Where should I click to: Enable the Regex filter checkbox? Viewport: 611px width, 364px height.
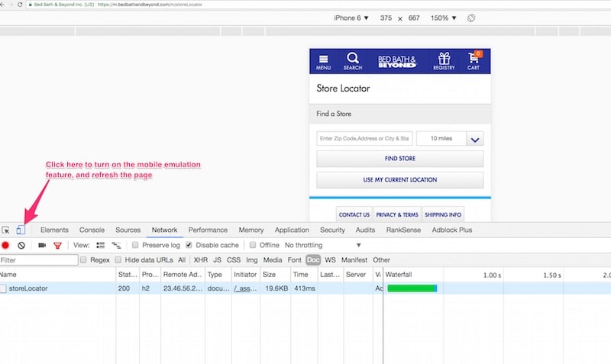(x=83, y=259)
